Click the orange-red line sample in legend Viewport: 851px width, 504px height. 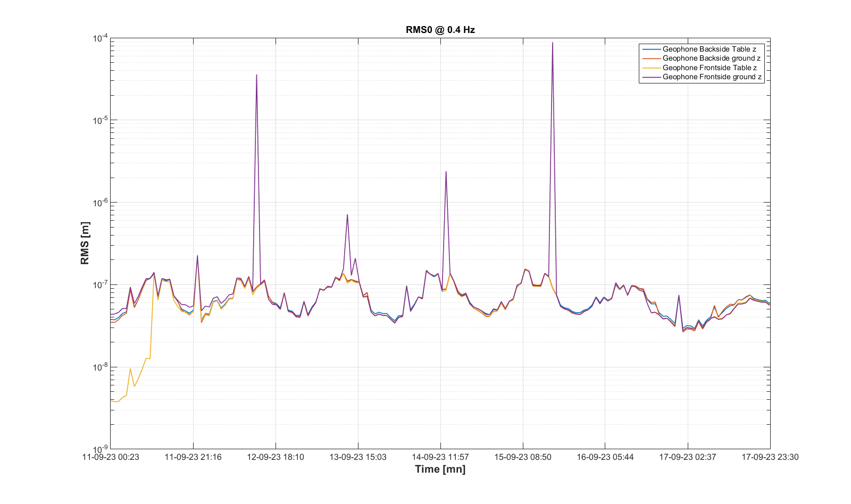pos(651,58)
